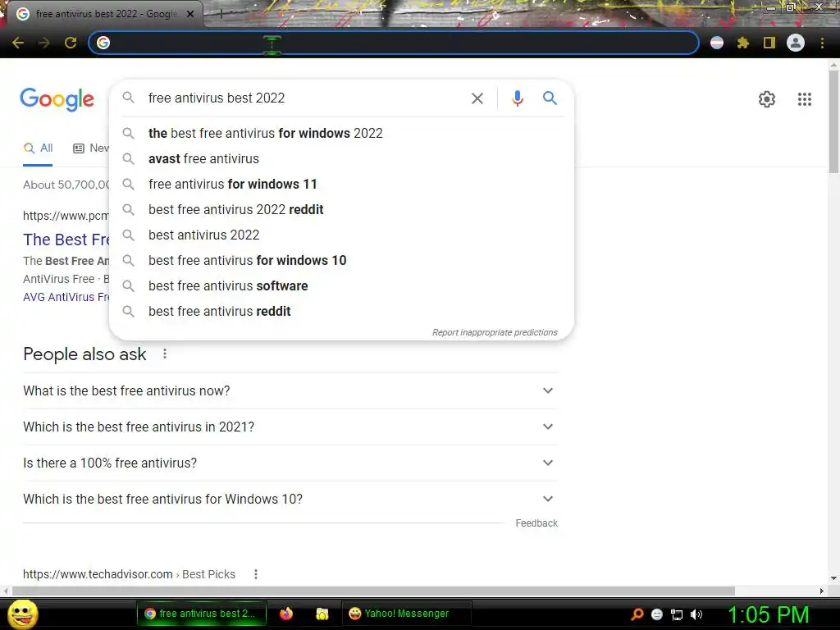Select suggestion best free antivirus 2022 reddit

pos(341,209)
